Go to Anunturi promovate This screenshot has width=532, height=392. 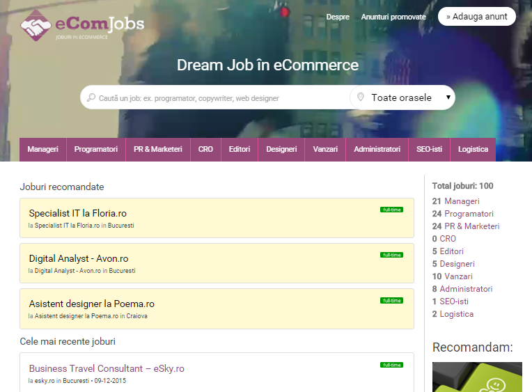coord(393,17)
